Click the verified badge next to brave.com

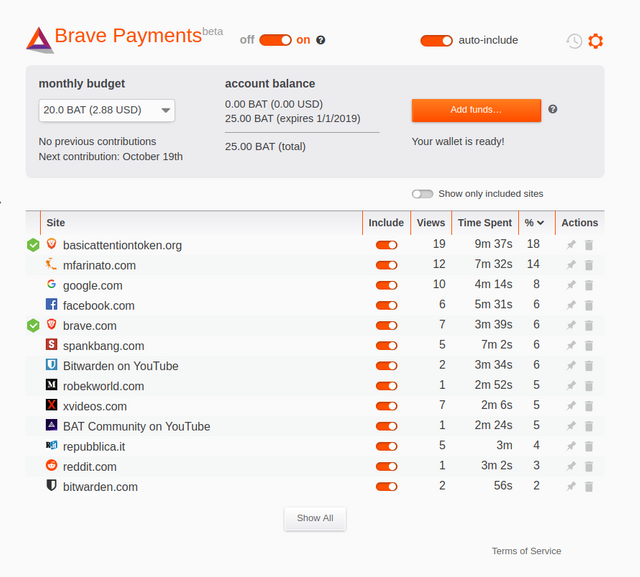tap(33, 325)
